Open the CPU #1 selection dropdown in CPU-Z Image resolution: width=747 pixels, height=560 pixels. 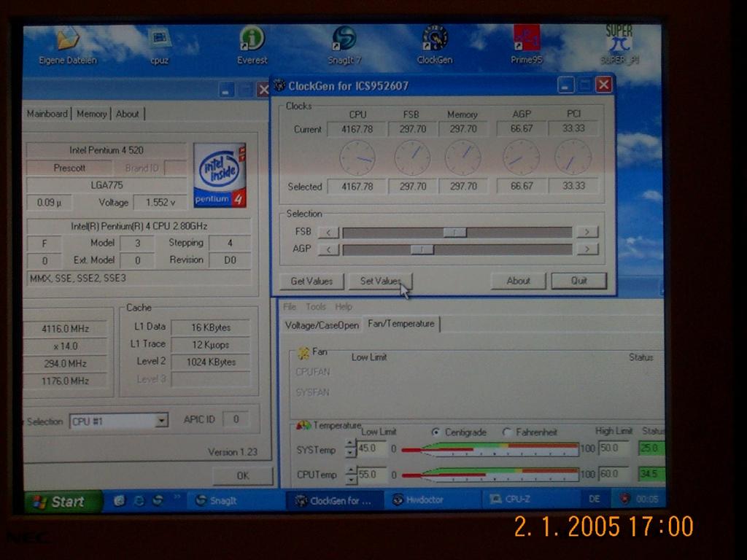pos(162,421)
